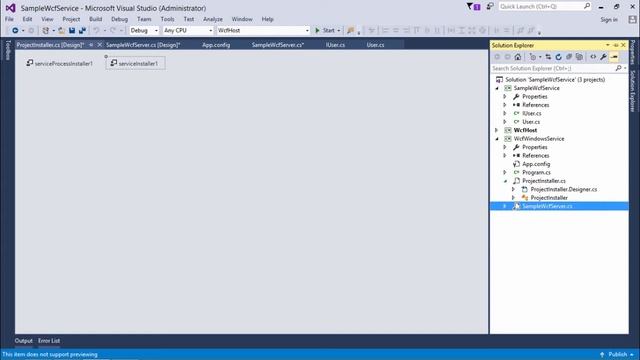Click the green Start debugging button
Viewport: 640px width, 360px height.
(x=325, y=31)
